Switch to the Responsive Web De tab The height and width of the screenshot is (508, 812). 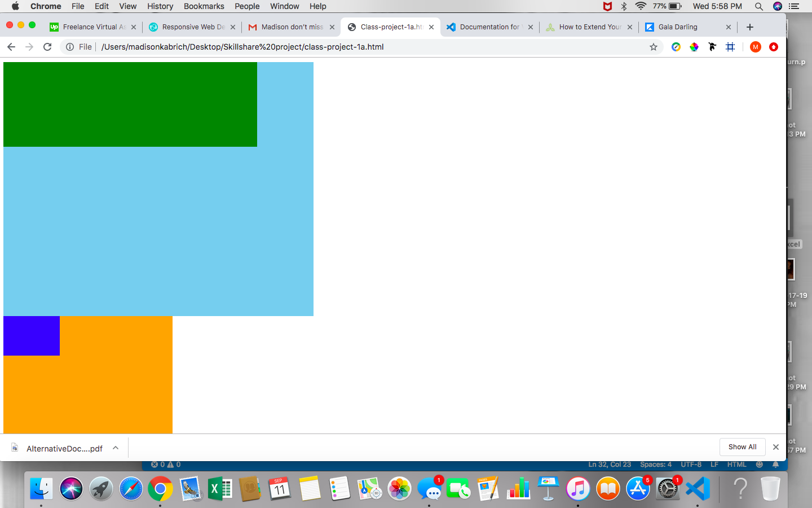coord(192,27)
